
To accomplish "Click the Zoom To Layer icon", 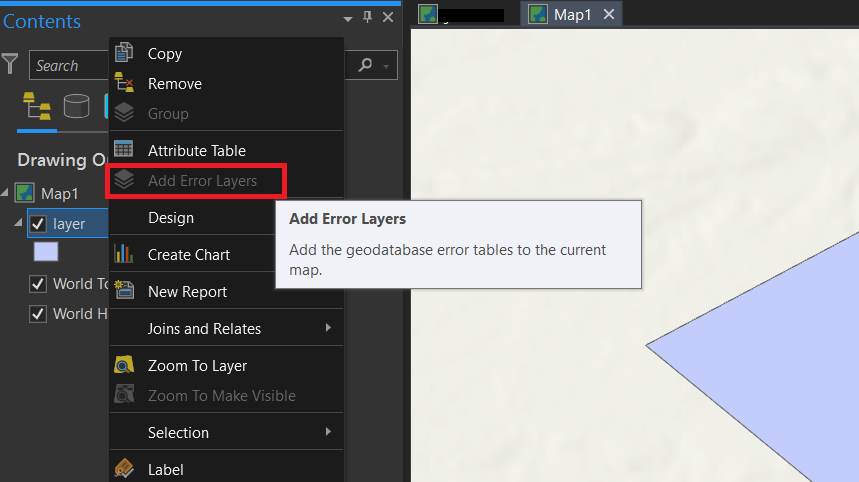I will pos(124,365).
